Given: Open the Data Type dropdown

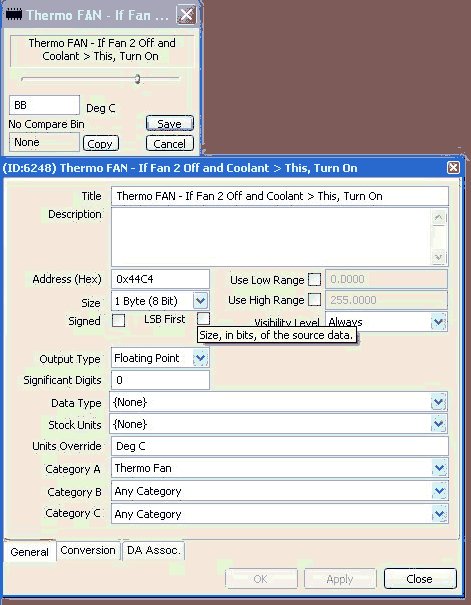Looking at the screenshot, I should pos(439,402).
